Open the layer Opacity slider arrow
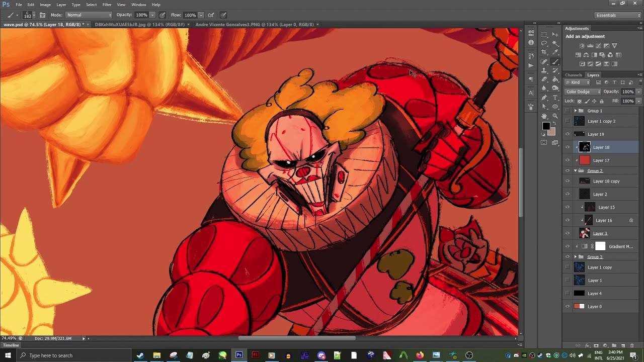Screen dimensions: 644x362 pos(638,92)
